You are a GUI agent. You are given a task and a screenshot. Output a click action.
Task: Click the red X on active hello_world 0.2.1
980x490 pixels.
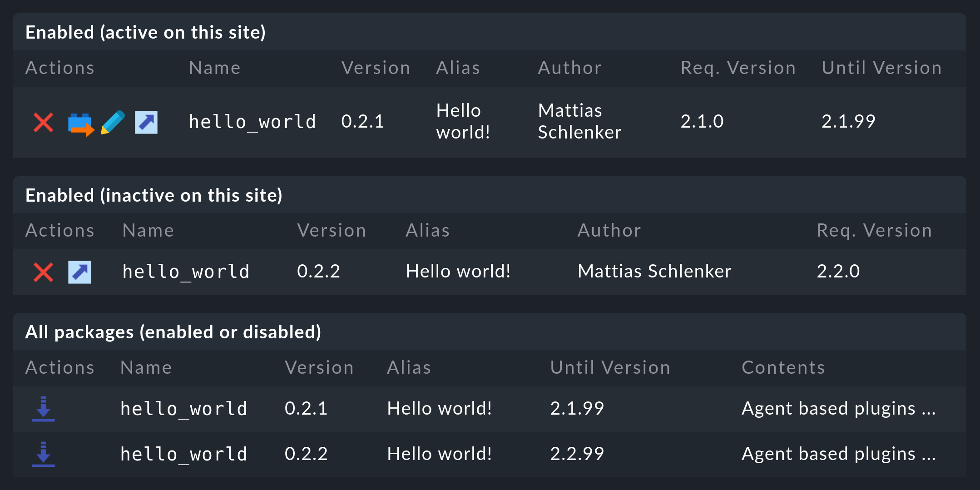pos(44,123)
